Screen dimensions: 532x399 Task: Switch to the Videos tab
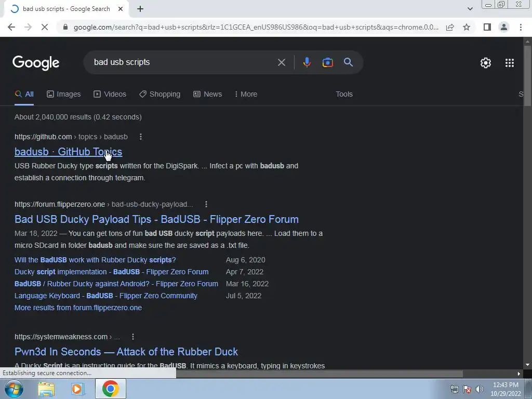click(x=110, y=95)
